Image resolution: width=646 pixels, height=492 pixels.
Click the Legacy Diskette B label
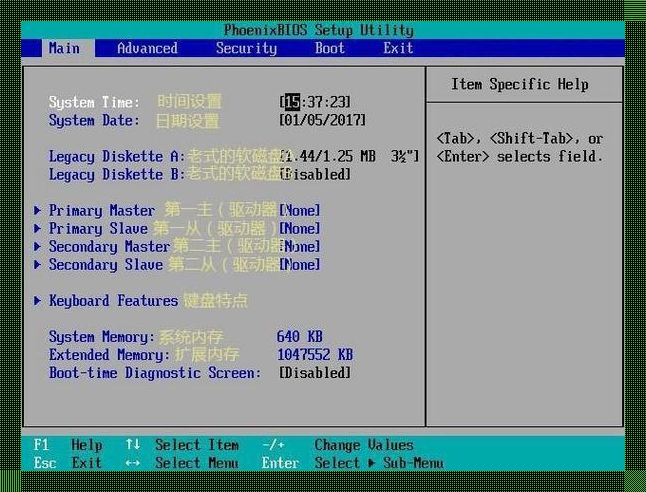[117, 175]
